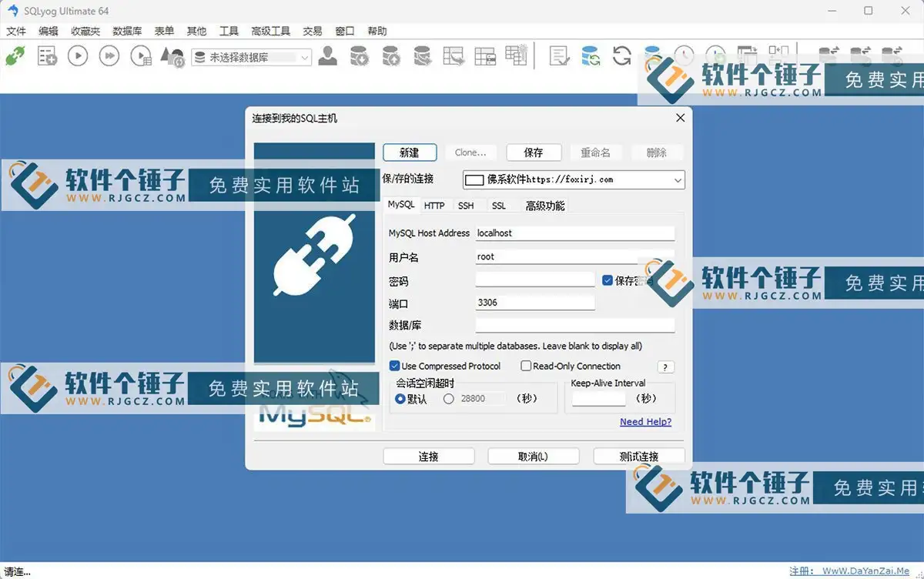Click the blue database synchronization icon
924x579 pixels.
point(591,56)
